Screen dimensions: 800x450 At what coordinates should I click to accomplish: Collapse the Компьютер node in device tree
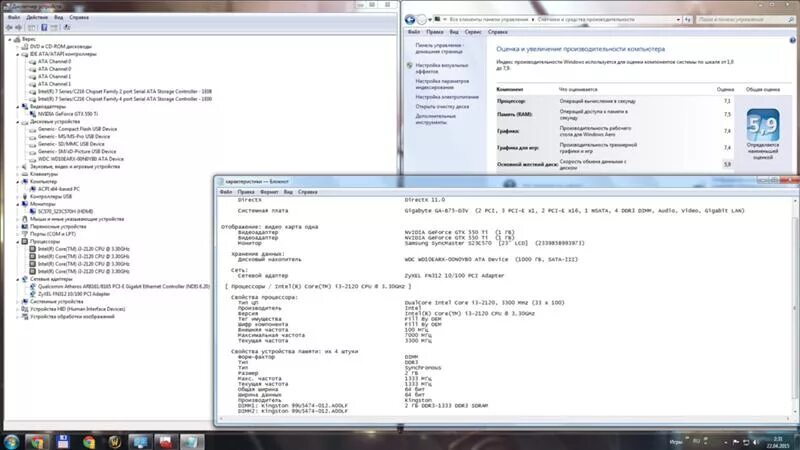[x=17, y=182]
